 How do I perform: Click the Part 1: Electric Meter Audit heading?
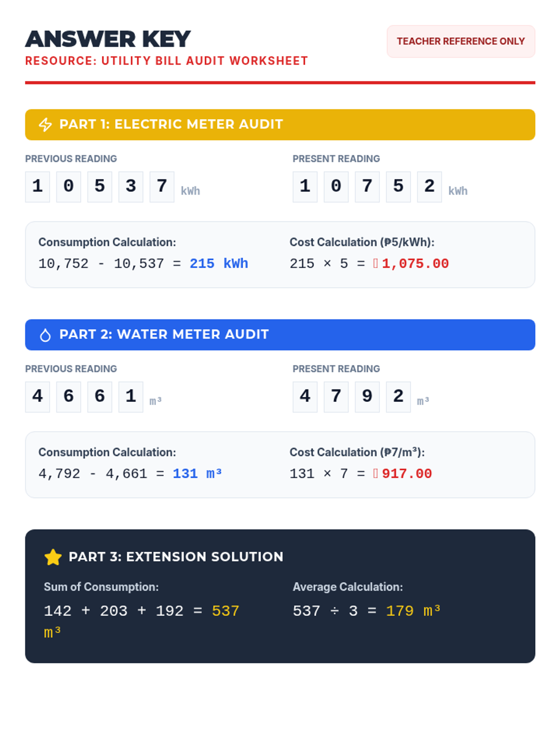(x=171, y=124)
